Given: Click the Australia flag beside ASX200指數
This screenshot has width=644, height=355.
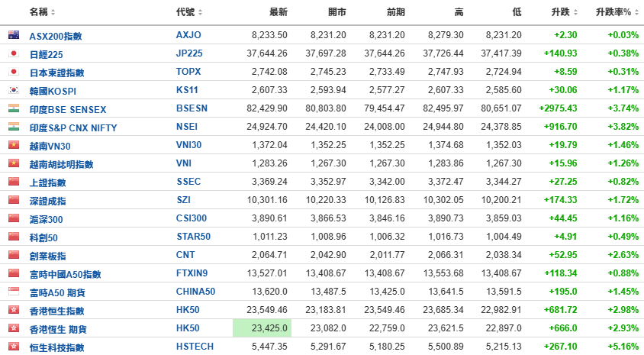Looking at the screenshot, I should tap(14, 35).
